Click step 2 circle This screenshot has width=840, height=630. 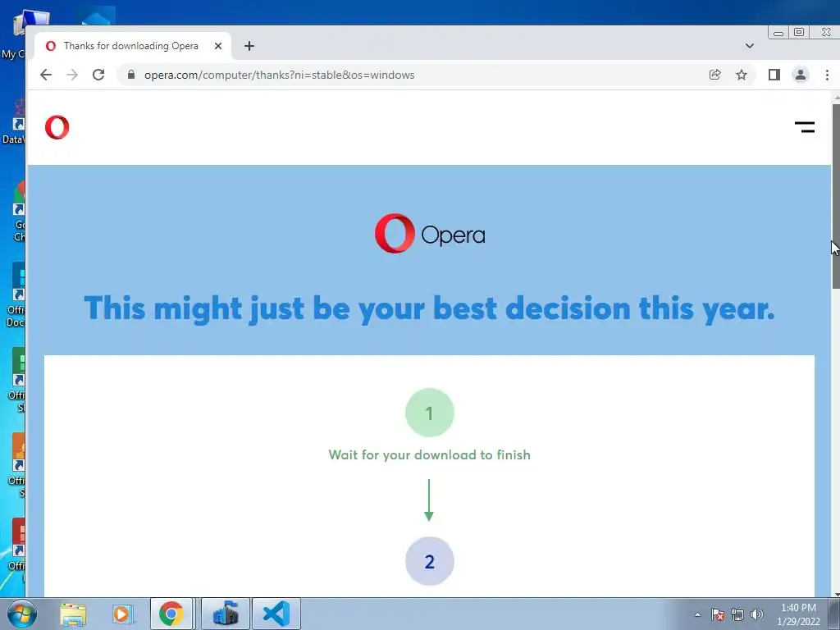[x=430, y=561]
